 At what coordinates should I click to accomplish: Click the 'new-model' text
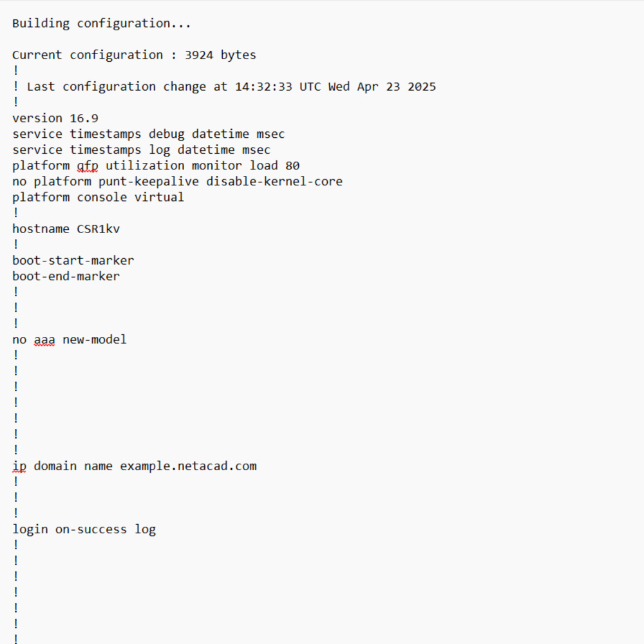coord(95,339)
